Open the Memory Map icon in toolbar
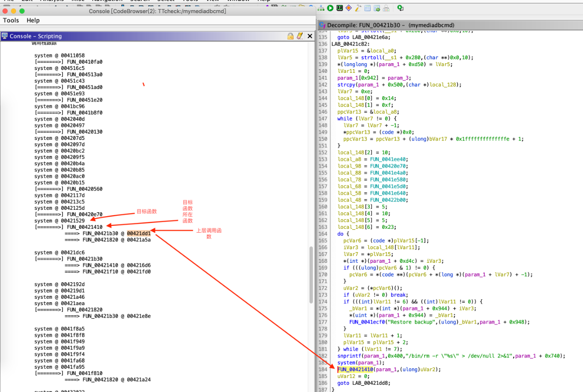Screen dimensions: 583x392 (x=340, y=8)
